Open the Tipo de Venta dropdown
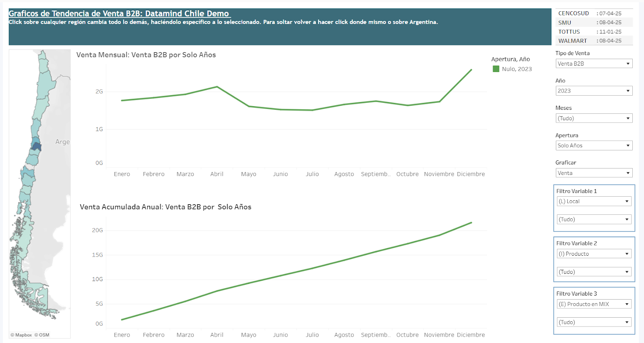Viewport: 644px width, 343px height. coord(594,64)
